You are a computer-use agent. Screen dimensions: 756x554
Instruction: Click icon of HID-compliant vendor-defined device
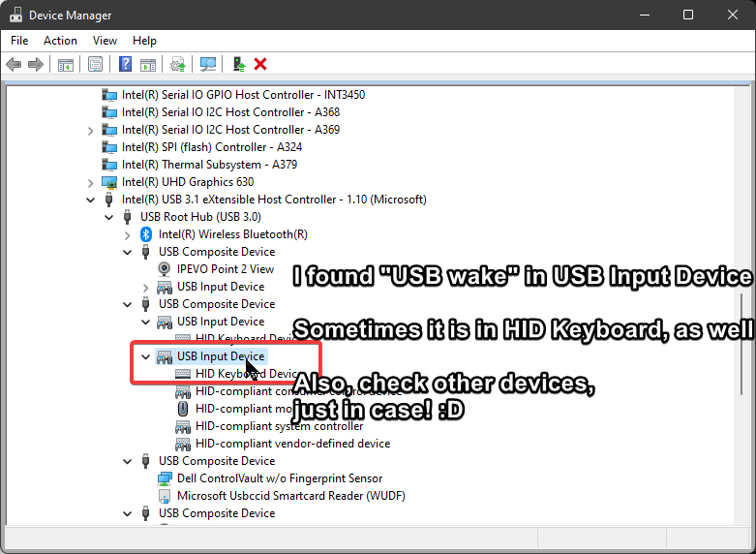(x=183, y=444)
